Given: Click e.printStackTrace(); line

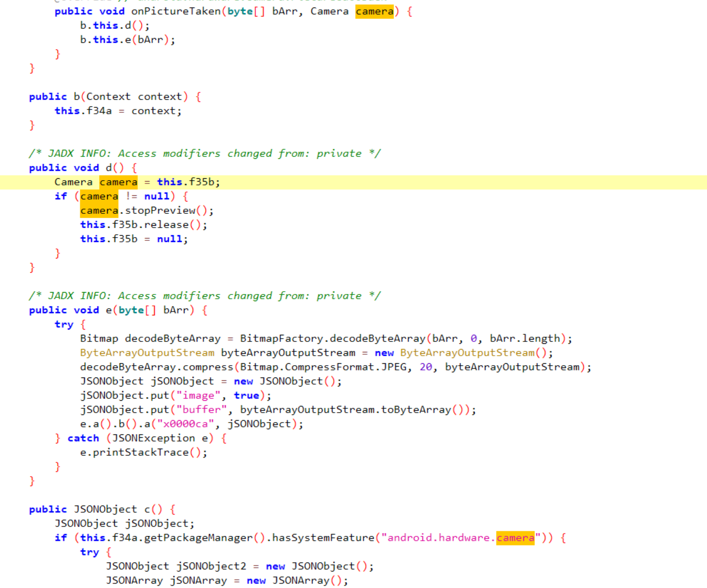Looking at the screenshot, I should click(x=144, y=452).
